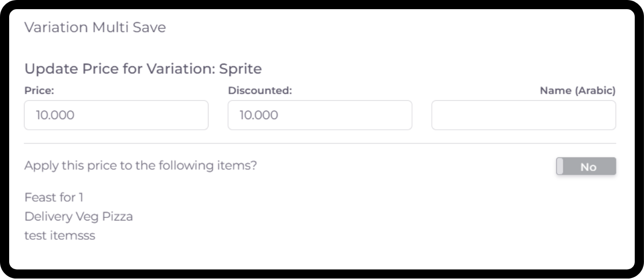Focus the Discounted price input box
This screenshot has height=279, width=644.
click(x=320, y=115)
